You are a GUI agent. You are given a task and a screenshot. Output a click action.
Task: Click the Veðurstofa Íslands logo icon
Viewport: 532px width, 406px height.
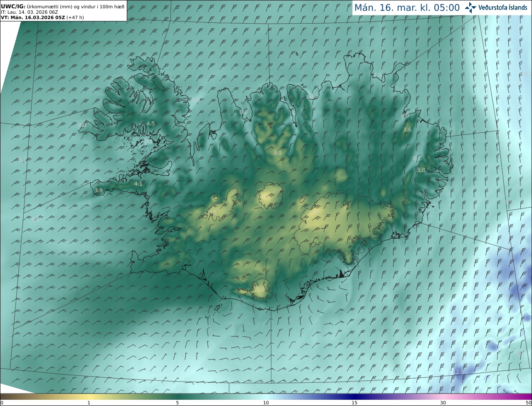470,7
